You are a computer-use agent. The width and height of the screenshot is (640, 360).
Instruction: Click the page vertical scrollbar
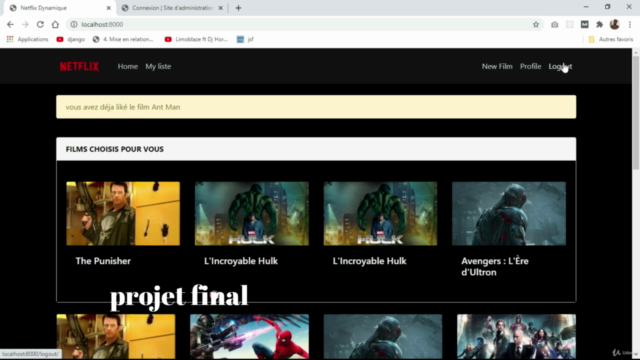click(x=636, y=112)
